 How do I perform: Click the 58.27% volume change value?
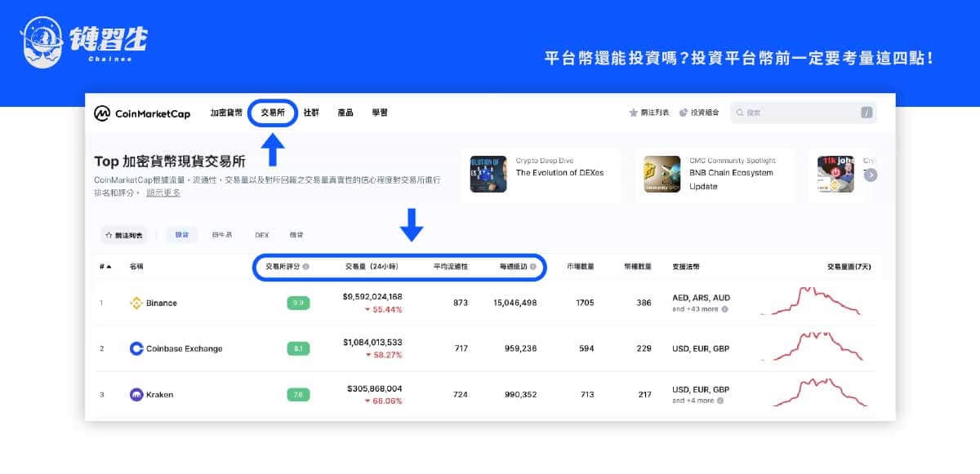(x=387, y=356)
